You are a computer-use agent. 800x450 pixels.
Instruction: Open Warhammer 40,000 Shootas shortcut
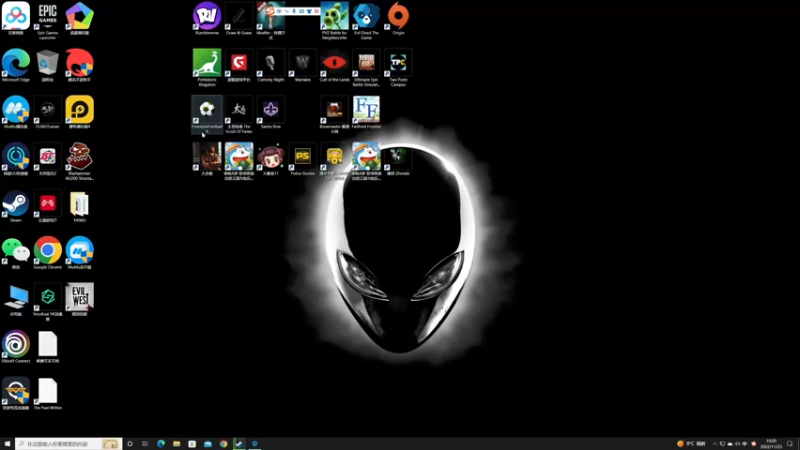tap(80, 161)
